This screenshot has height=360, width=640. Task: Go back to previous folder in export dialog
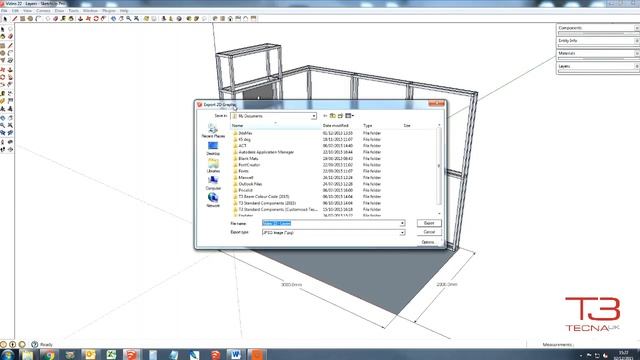tap(325, 116)
